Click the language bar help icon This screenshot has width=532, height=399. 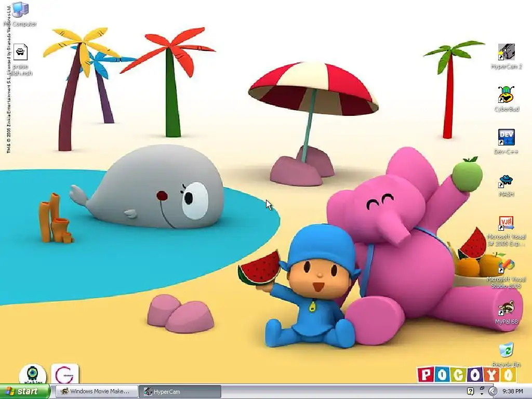(470, 392)
